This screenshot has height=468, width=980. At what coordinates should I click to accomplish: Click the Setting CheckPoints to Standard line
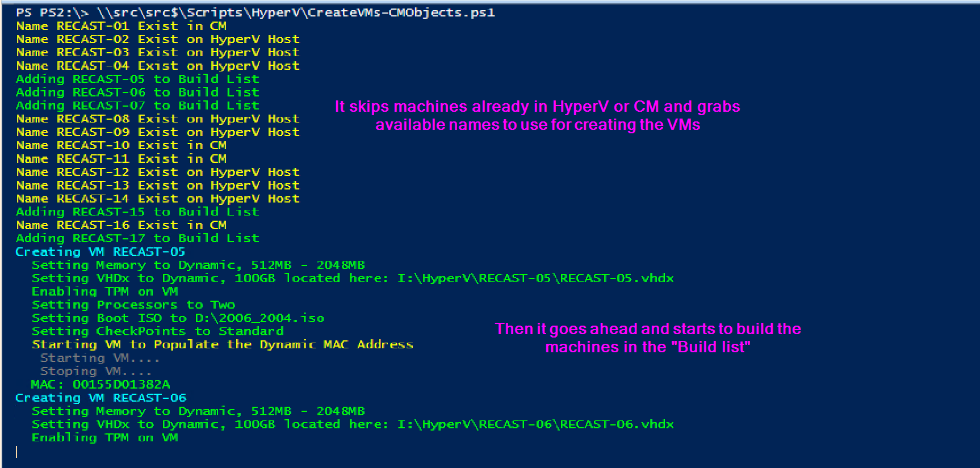157,331
